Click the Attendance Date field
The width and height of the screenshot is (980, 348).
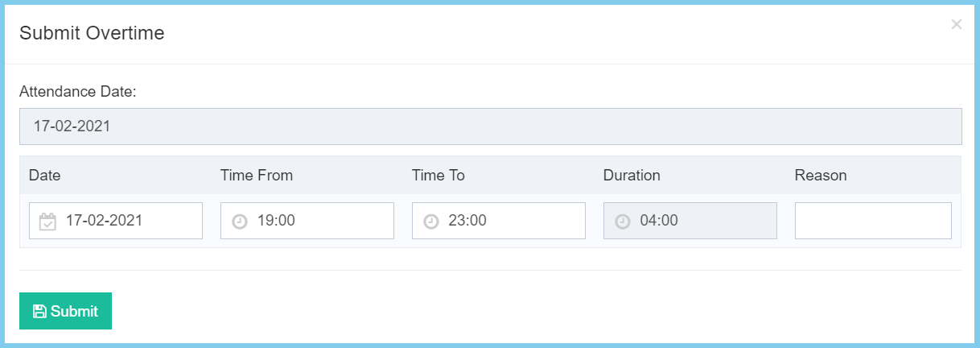click(490, 126)
